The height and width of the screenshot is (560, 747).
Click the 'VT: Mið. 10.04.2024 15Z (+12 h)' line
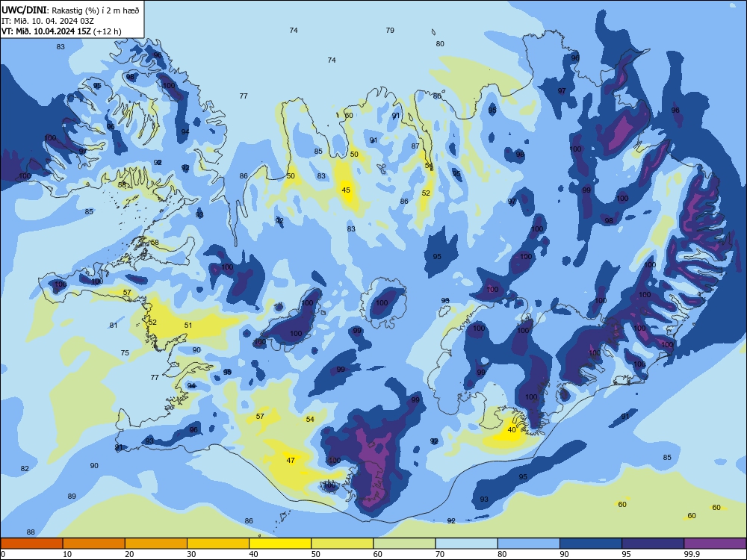61,31
